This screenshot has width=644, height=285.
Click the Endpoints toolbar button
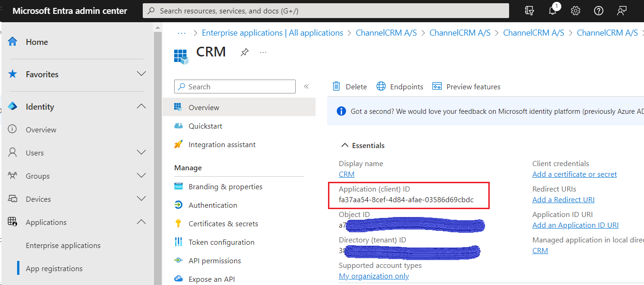coord(400,87)
